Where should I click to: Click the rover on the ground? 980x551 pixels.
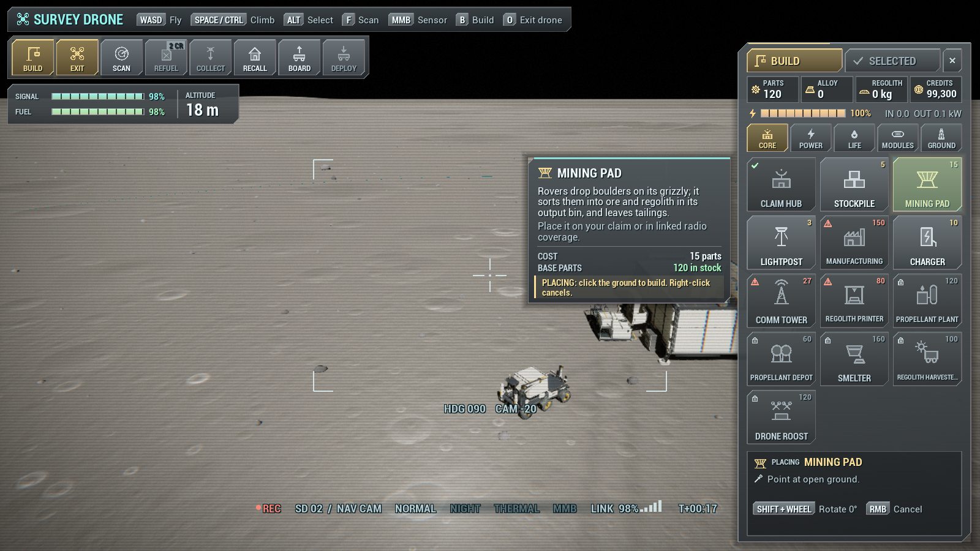[x=533, y=391]
